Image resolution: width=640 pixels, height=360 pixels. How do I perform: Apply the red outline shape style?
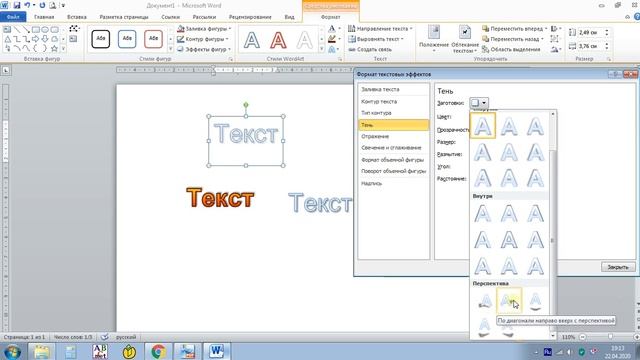tap(153, 39)
